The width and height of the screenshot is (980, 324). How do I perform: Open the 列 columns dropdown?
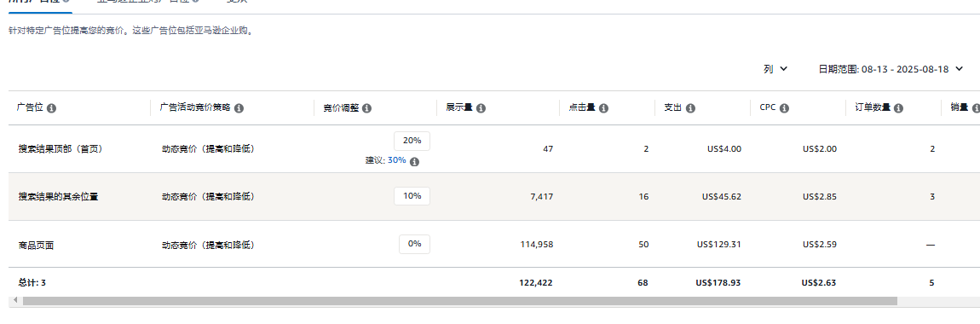pyautogui.click(x=775, y=69)
